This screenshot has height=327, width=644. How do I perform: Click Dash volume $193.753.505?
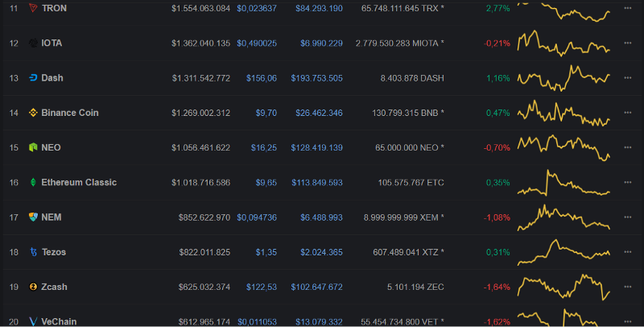(316, 78)
